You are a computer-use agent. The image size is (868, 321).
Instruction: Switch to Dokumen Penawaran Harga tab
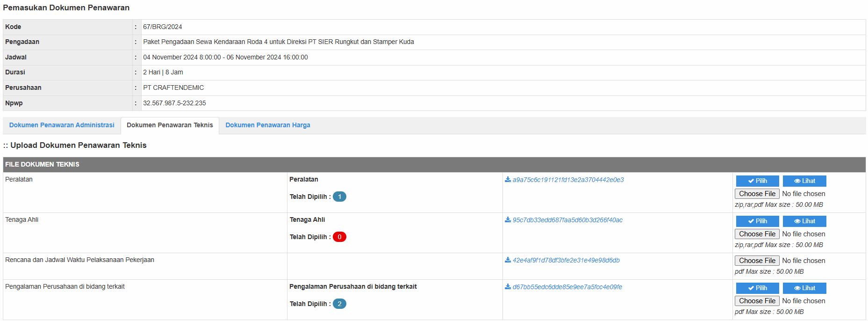pyautogui.click(x=267, y=125)
